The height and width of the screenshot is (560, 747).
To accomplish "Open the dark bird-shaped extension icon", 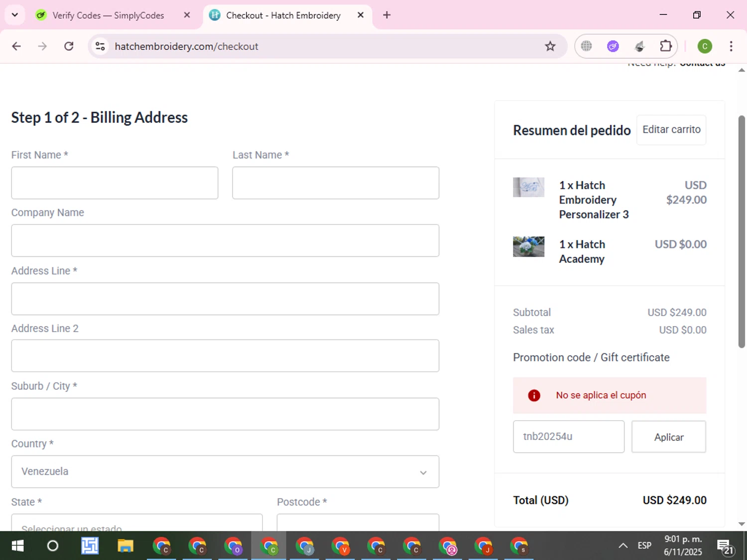I will pos(639,46).
